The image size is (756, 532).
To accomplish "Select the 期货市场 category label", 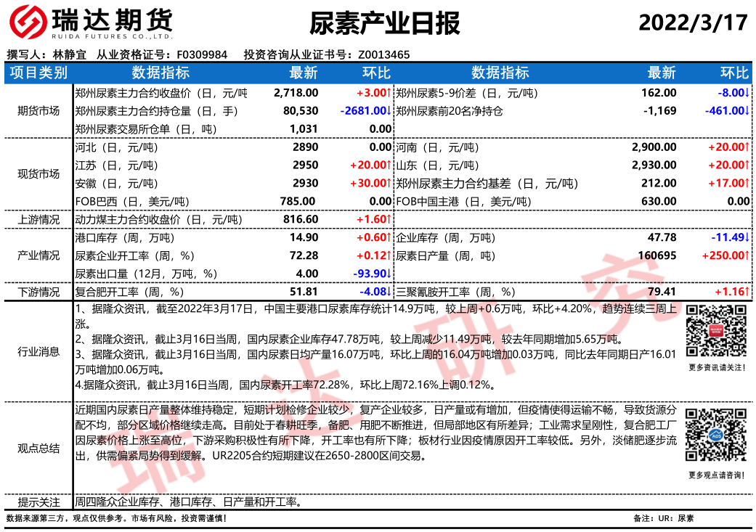I will 38,111.
